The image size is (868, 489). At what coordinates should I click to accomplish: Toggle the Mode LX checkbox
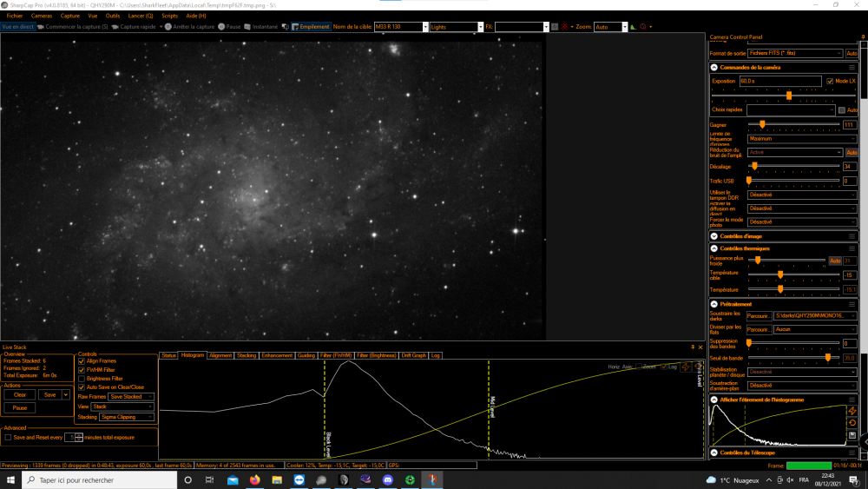coord(830,81)
